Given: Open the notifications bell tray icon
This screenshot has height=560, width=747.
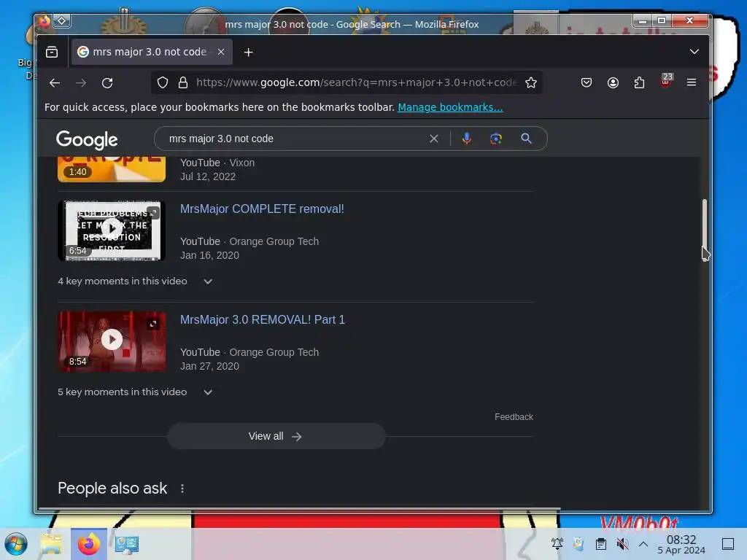Looking at the screenshot, I should click(557, 543).
